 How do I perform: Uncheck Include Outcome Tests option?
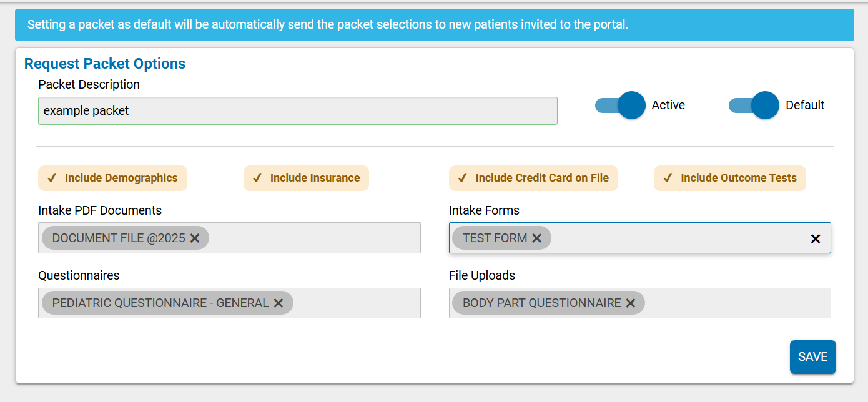click(729, 178)
